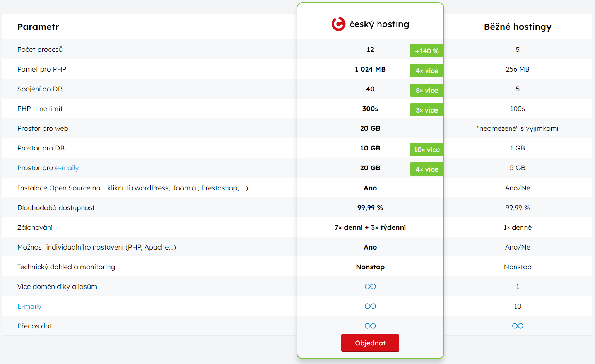Screen dimensions: 595x364
Task: Open the E-maily link in the parameter list
Action: pyautogui.click(x=29, y=306)
